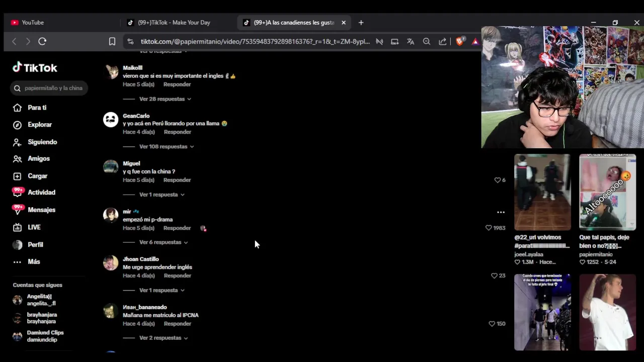Open Maikolll's profile name
The image size is (644, 362).
(x=132, y=68)
